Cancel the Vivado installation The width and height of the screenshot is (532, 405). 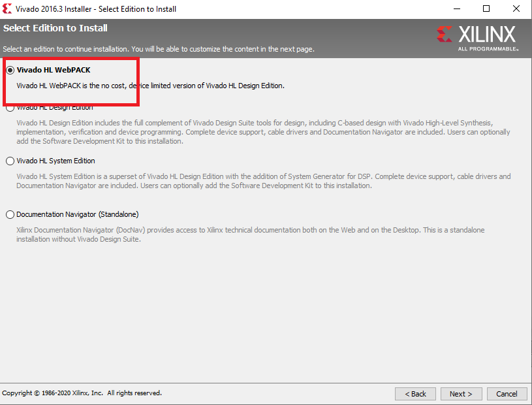pyautogui.click(x=507, y=394)
